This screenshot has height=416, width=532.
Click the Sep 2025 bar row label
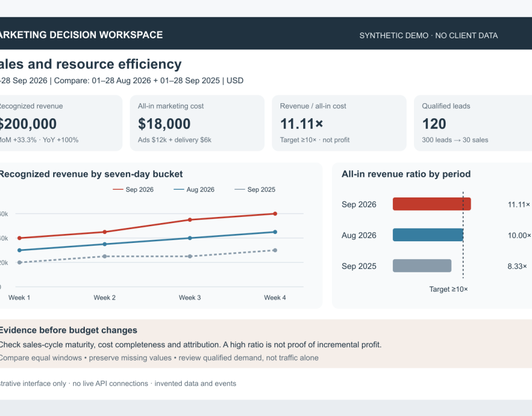[x=359, y=266]
